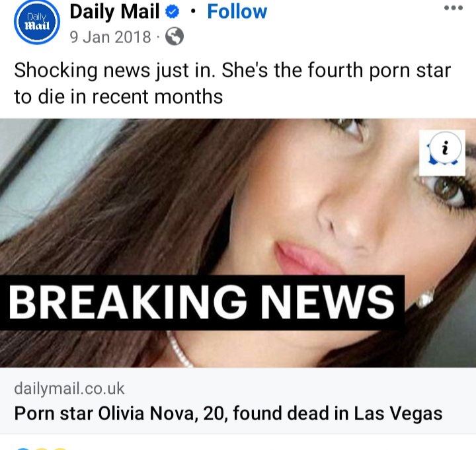The width and height of the screenshot is (476, 450).
Task: Open the Olivia Nova article headline
Action: (x=228, y=413)
